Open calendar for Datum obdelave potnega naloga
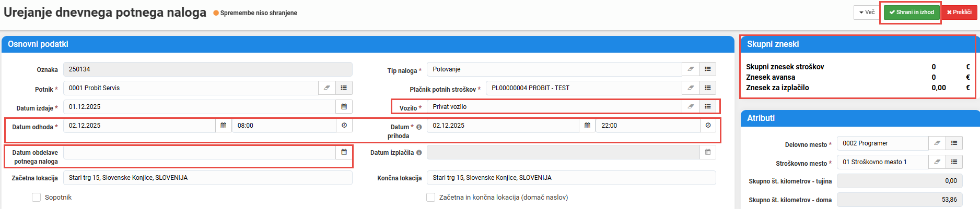The width and height of the screenshot is (980, 209). pyautogui.click(x=344, y=152)
